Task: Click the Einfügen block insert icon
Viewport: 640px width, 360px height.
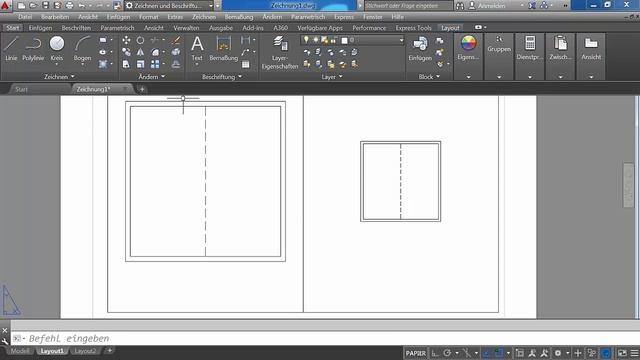Action: pos(420,48)
